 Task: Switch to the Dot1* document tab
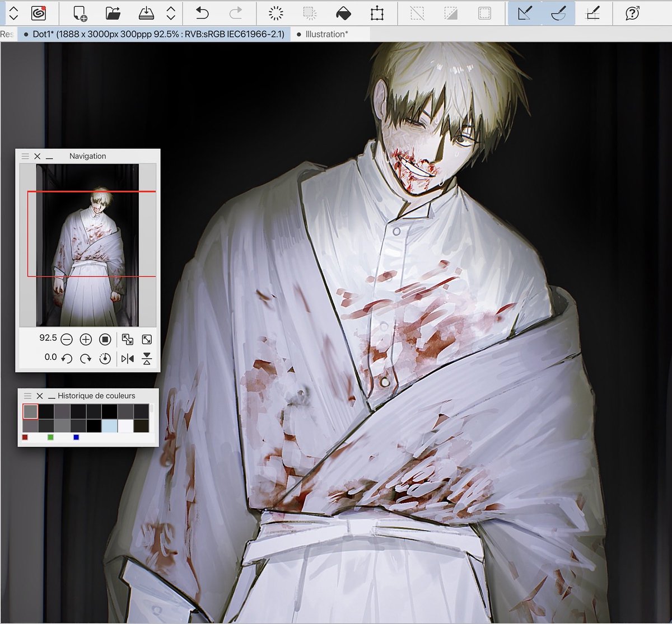pyautogui.click(x=154, y=34)
